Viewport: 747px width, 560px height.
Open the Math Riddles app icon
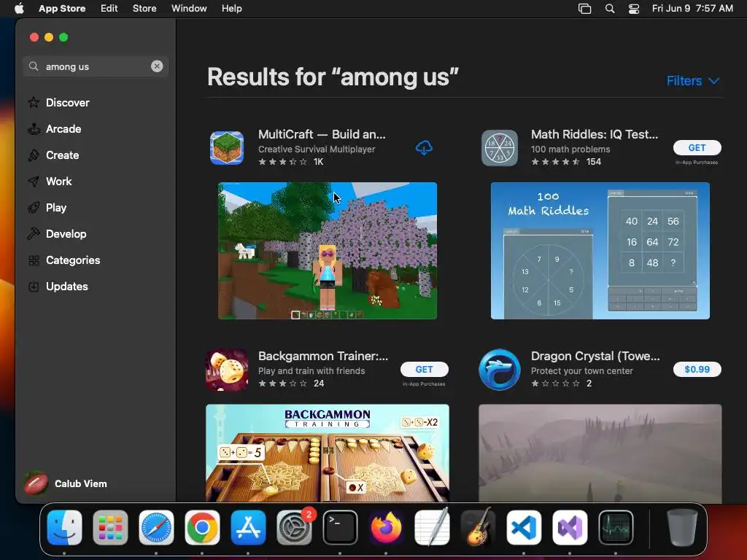499,148
